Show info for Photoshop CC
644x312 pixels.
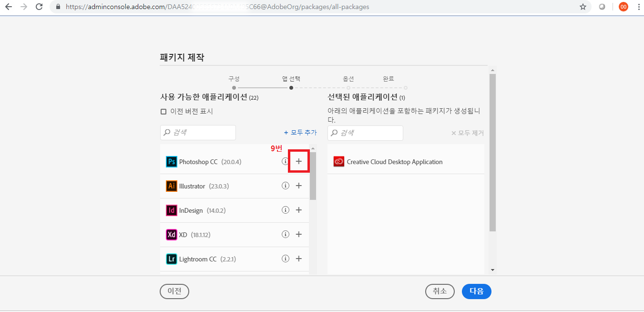(x=286, y=161)
